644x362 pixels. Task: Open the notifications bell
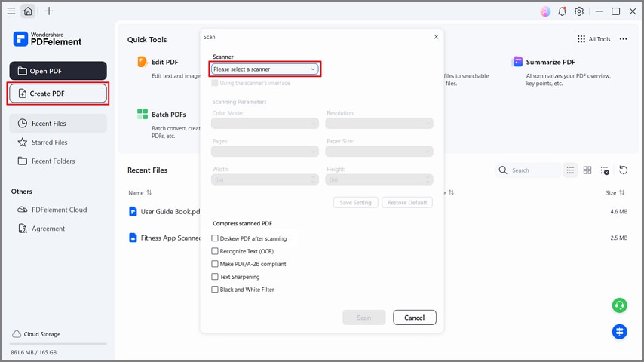pos(562,11)
